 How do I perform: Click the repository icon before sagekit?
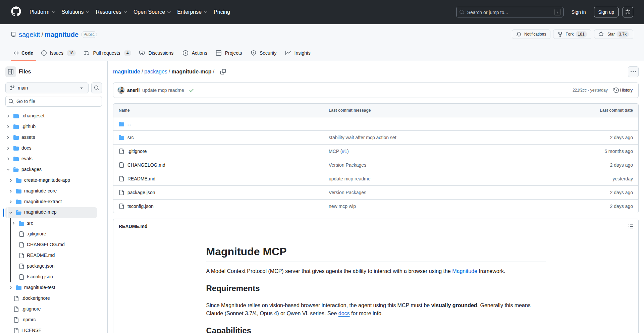(x=13, y=35)
